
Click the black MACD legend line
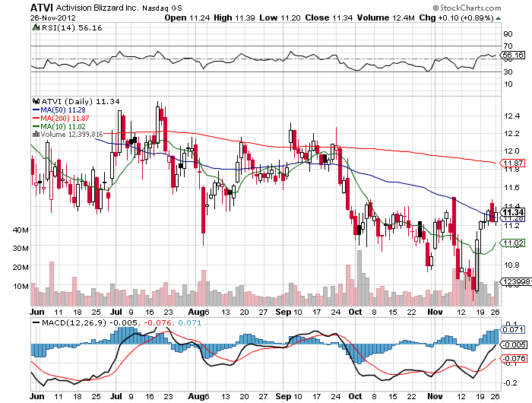pyautogui.click(x=36, y=322)
